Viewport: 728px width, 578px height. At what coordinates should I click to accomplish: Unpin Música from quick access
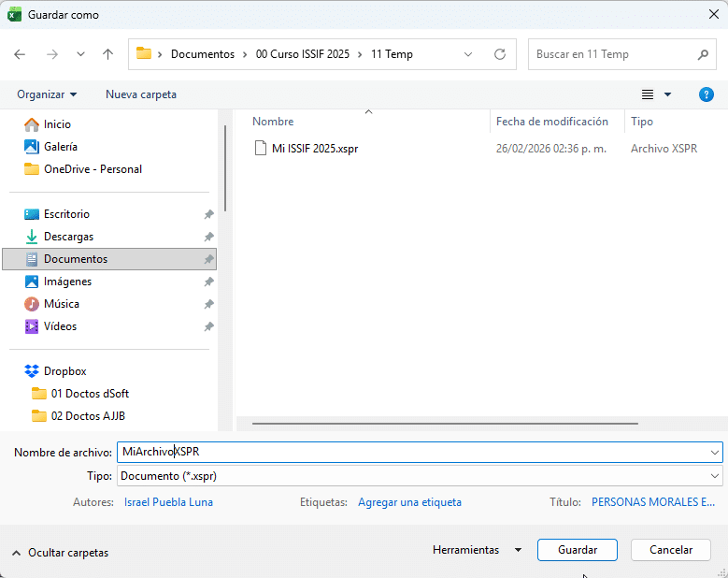point(208,304)
